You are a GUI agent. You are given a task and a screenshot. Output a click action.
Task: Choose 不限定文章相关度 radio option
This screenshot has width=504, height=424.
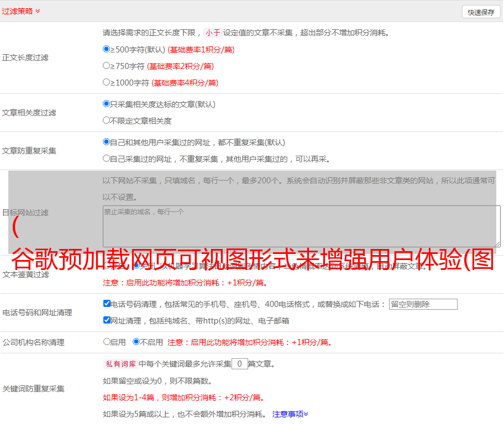tap(107, 120)
